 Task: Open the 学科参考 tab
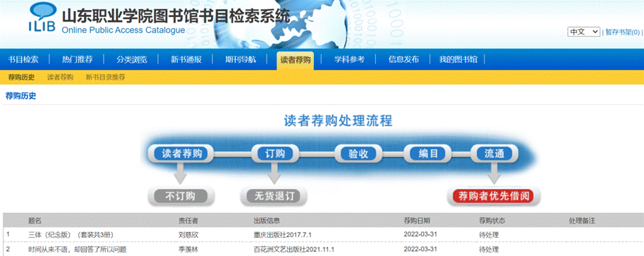[x=349, y=59]
